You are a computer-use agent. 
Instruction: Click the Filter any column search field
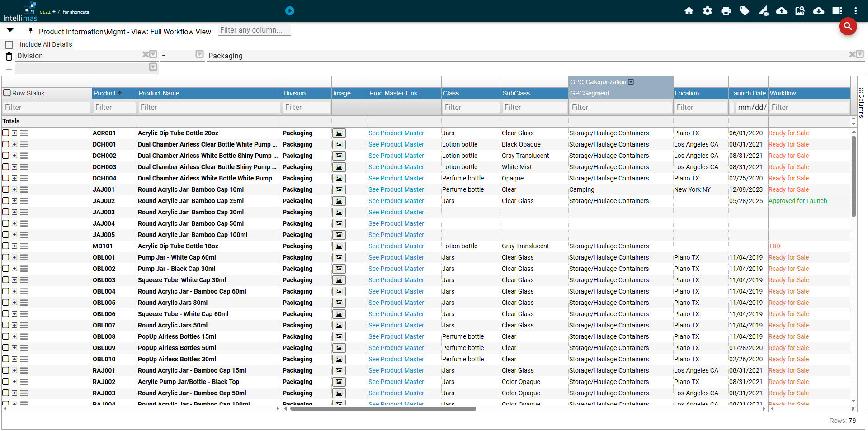tap(254, 30)
